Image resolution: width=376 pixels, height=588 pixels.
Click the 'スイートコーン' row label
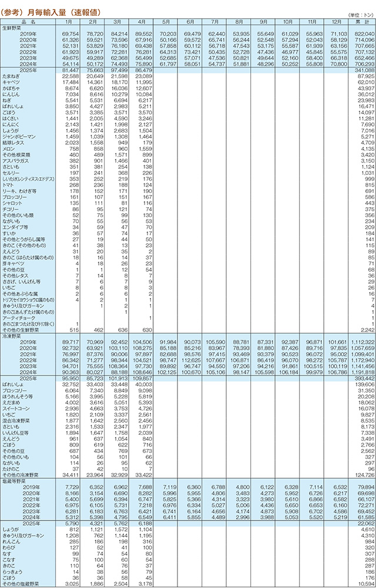tap(17, 408)
